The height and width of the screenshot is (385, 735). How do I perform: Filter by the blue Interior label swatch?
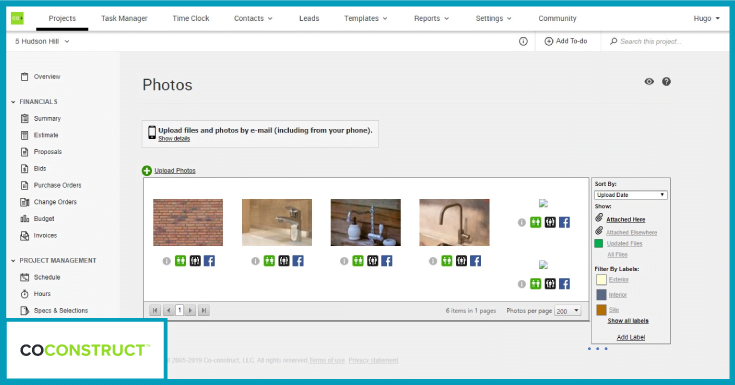point(601,294)
